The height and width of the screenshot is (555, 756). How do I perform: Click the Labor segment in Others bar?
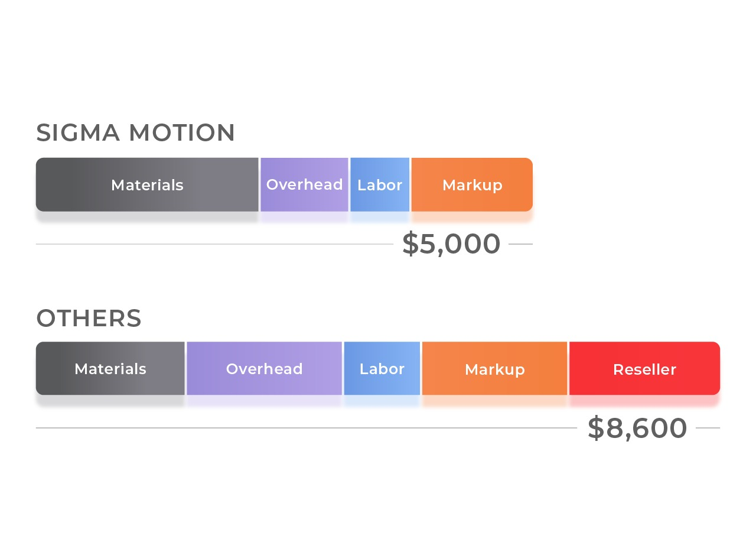point(382,369)
